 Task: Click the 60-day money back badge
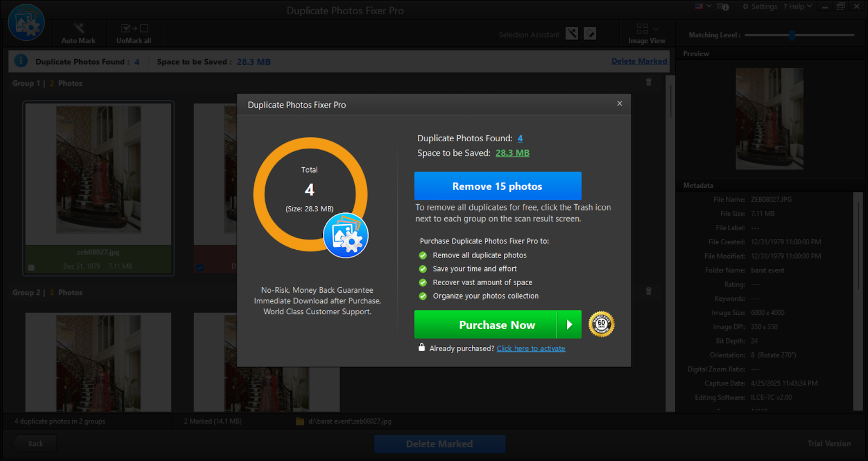tap(601, 324)
